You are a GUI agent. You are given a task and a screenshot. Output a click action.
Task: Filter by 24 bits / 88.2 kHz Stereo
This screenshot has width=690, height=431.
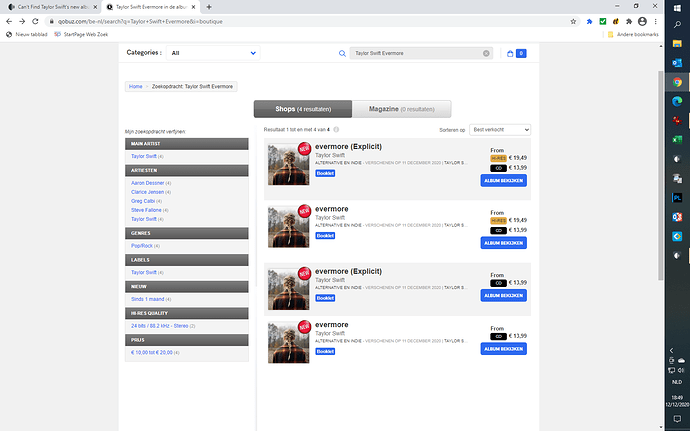coord(159,326)
